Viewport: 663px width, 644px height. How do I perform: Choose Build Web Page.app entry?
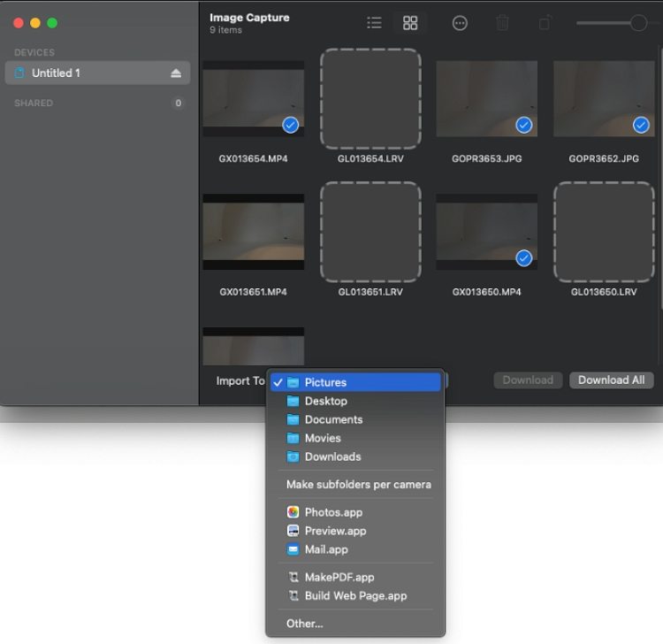[355, 595]
